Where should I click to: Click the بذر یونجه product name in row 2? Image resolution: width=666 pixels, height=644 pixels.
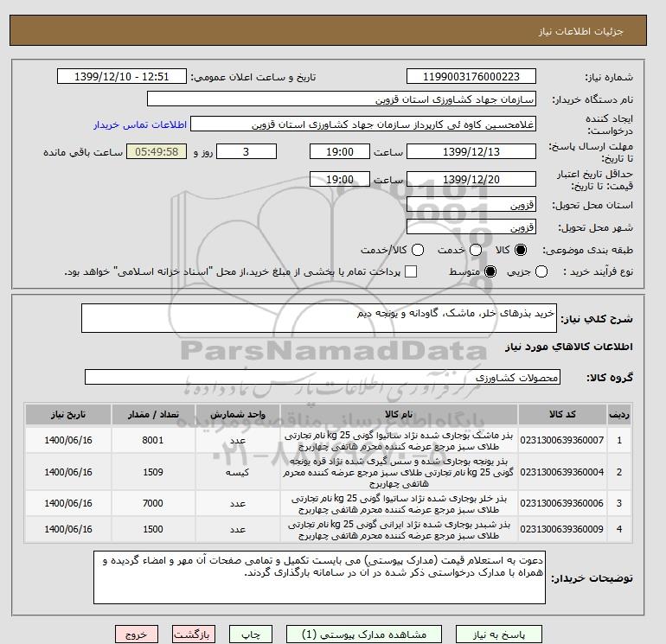(x=399, y=472)
